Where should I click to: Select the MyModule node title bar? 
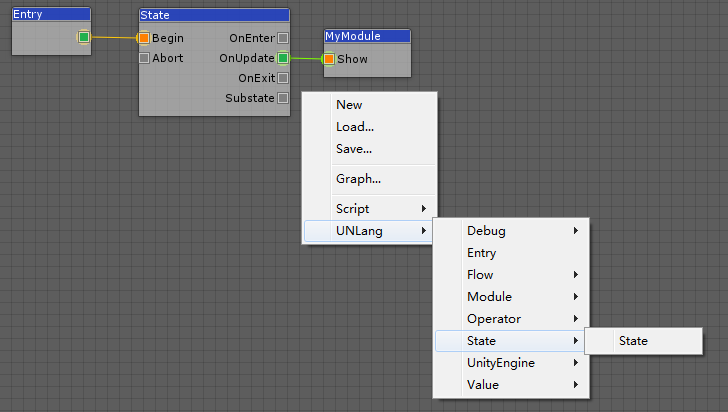(367, 36)
